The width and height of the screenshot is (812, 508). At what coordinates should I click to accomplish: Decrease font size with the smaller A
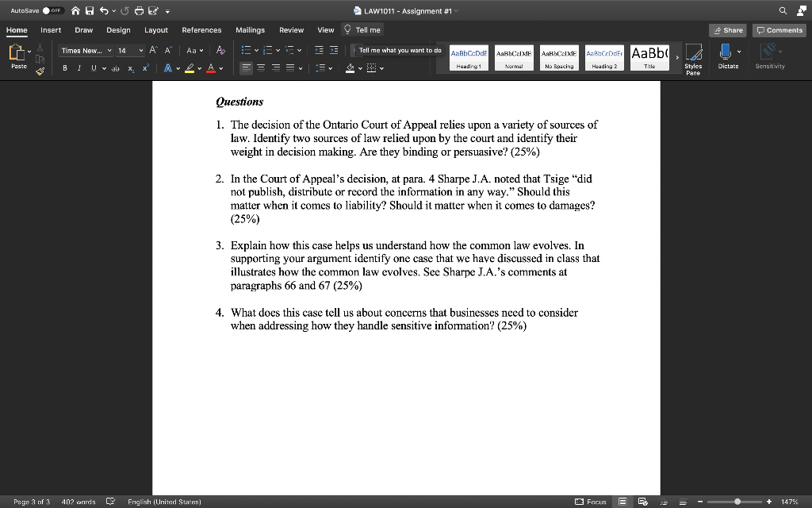(x=168, y=50)
